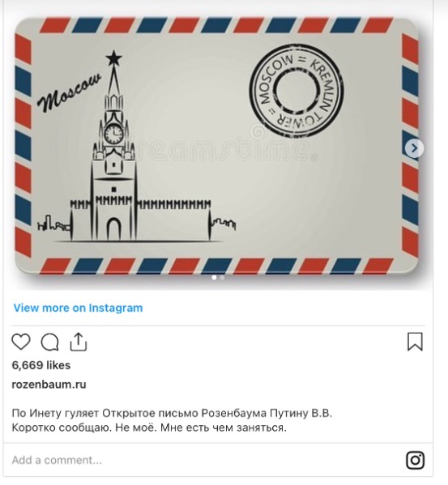Open the Instagram logo icon beside the comment box

pyautogui.click(x=415, y=460)
